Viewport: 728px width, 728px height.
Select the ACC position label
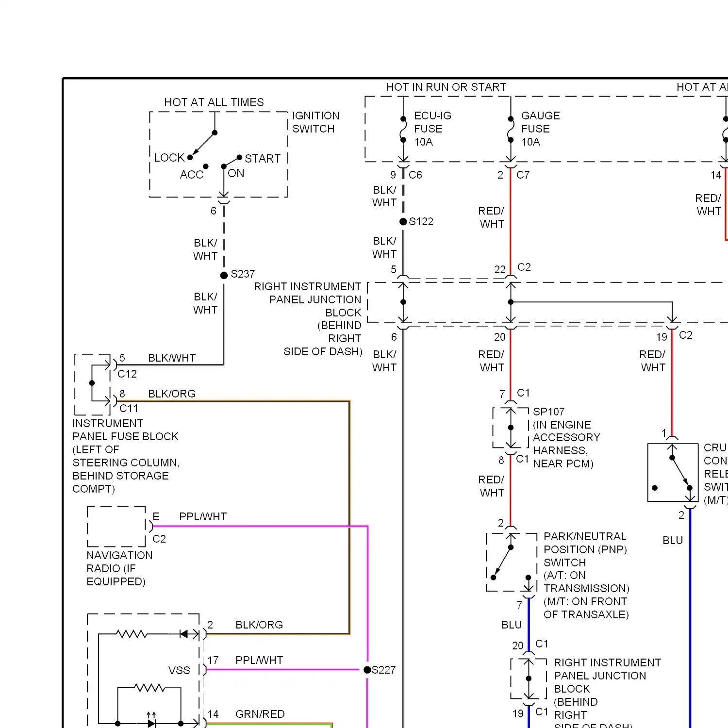pyautogui.click(x=192, y=175)
